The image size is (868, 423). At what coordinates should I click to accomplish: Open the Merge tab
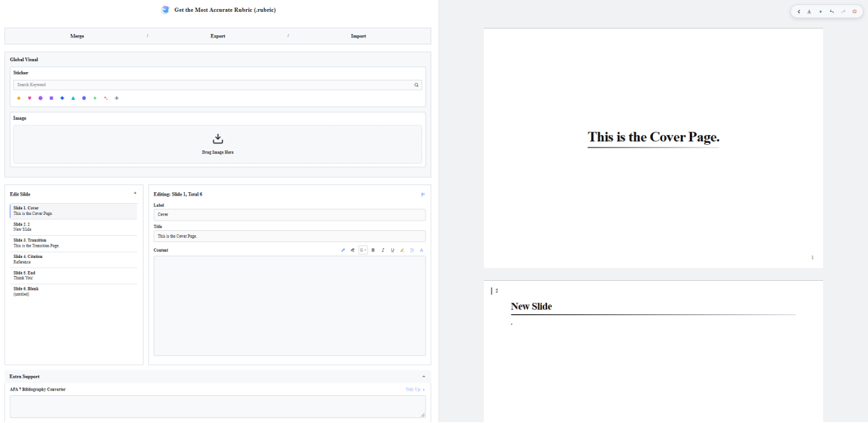click(77, 36)
